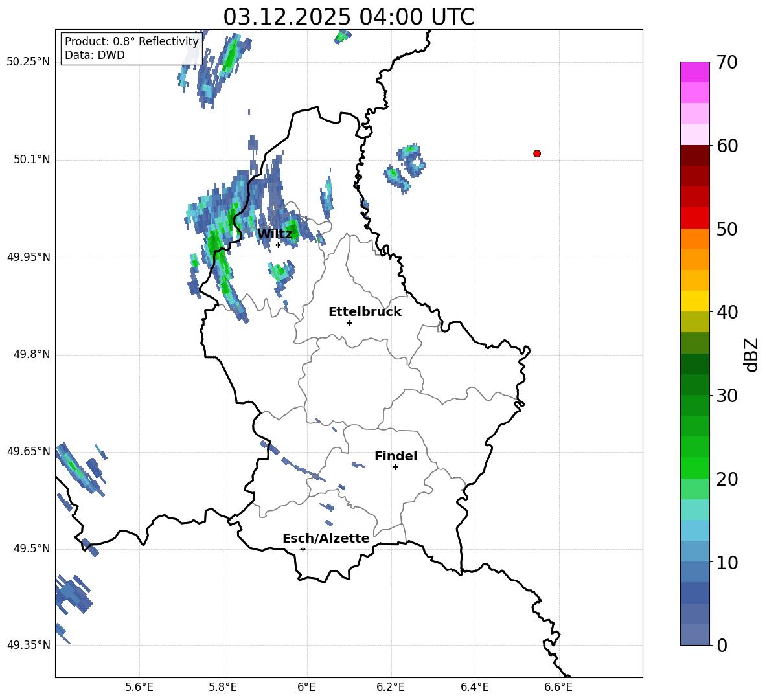Click the 50.1°N latitude label

pyautogui.click(x=32, y=160)
